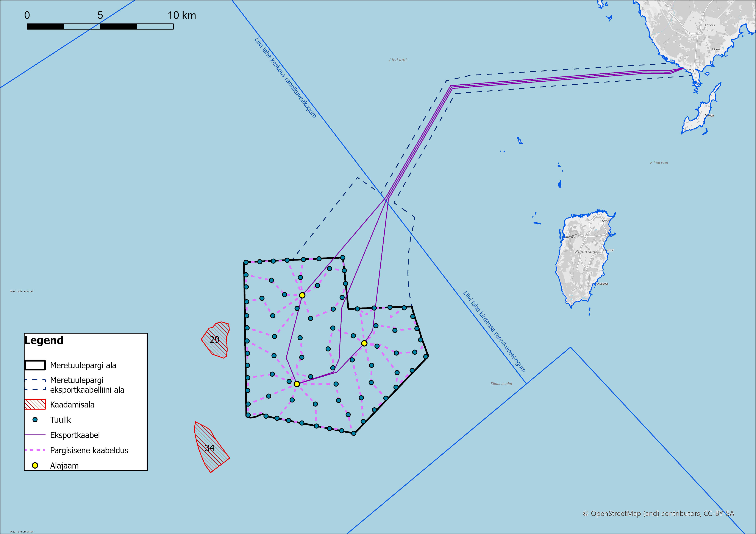Click the dashed eksportkaabelliini ala legend symbol

click(35, 385)
